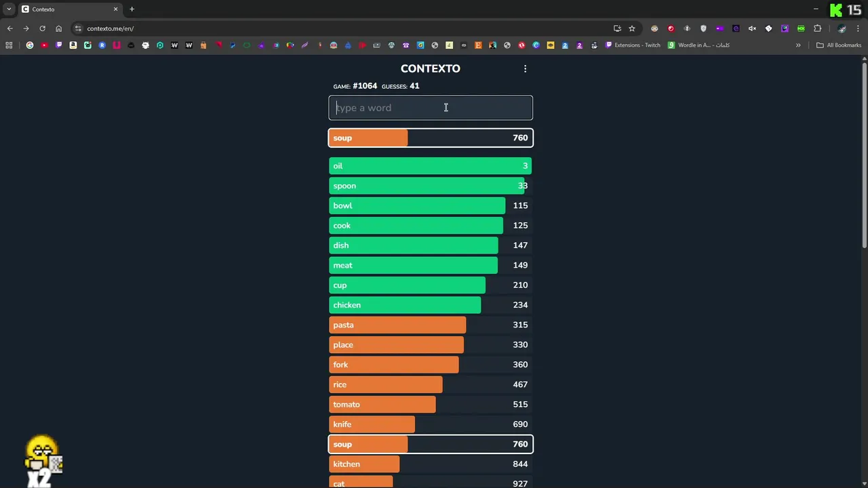Click the install app icon in address bar
Viewport: 868px width, 488px height.
click(617, 28)
